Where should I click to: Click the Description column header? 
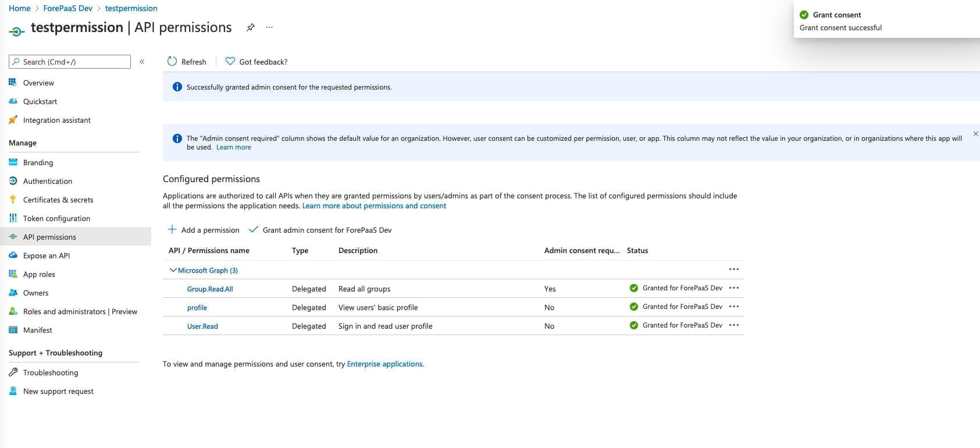click(358, 251)
